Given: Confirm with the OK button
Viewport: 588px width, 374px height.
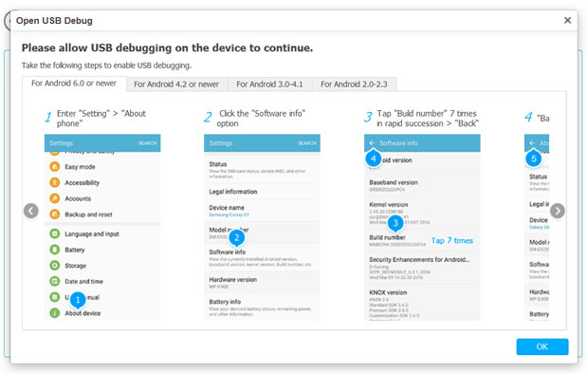Looking at the screenshot, I should tap(542, 346).
